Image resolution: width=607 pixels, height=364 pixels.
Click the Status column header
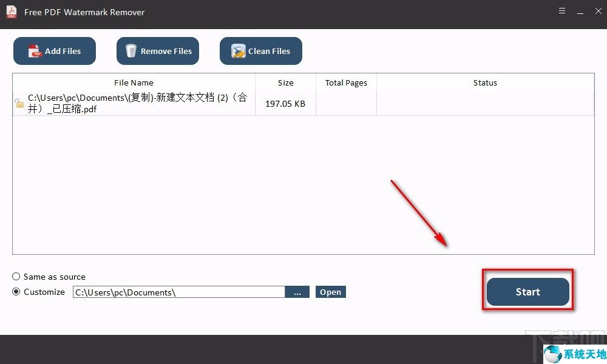pos(485,83)
